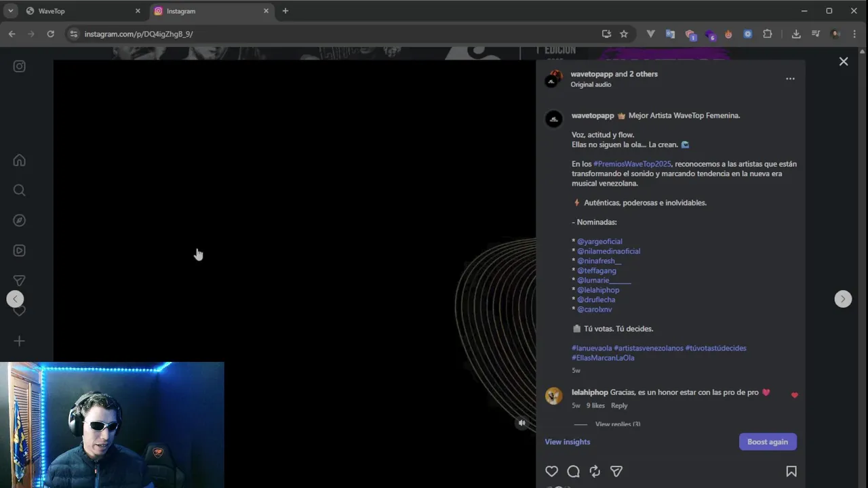Image resolution: width=868 pixels, height=488 pixels.
Task: Open Explore compass icon in sidebar
Action: [x=20, y=220]
